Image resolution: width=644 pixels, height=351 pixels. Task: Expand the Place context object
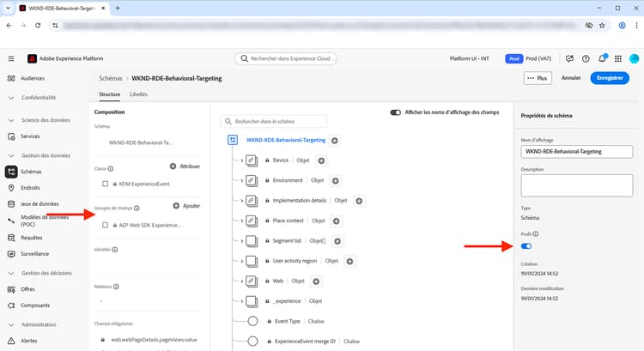click(242, 221)
